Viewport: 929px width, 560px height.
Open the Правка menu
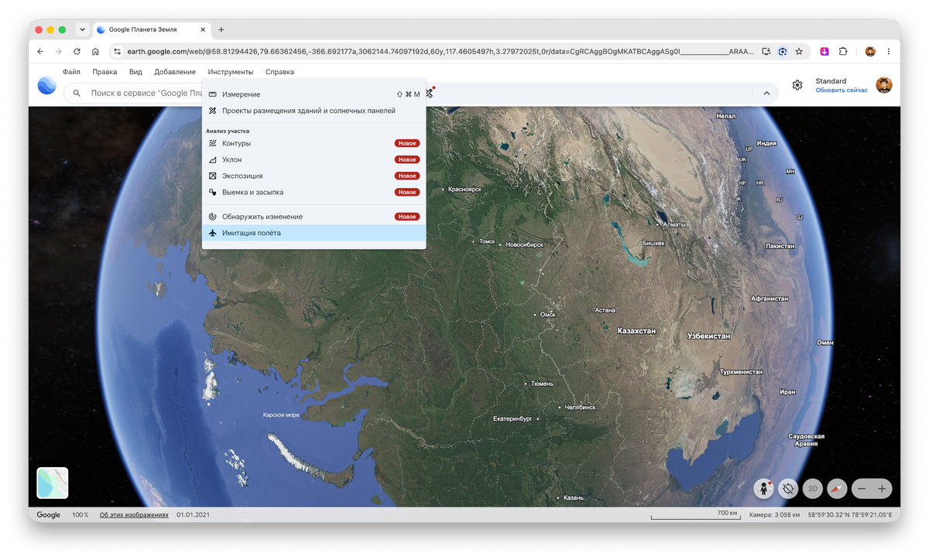(105, 72)
